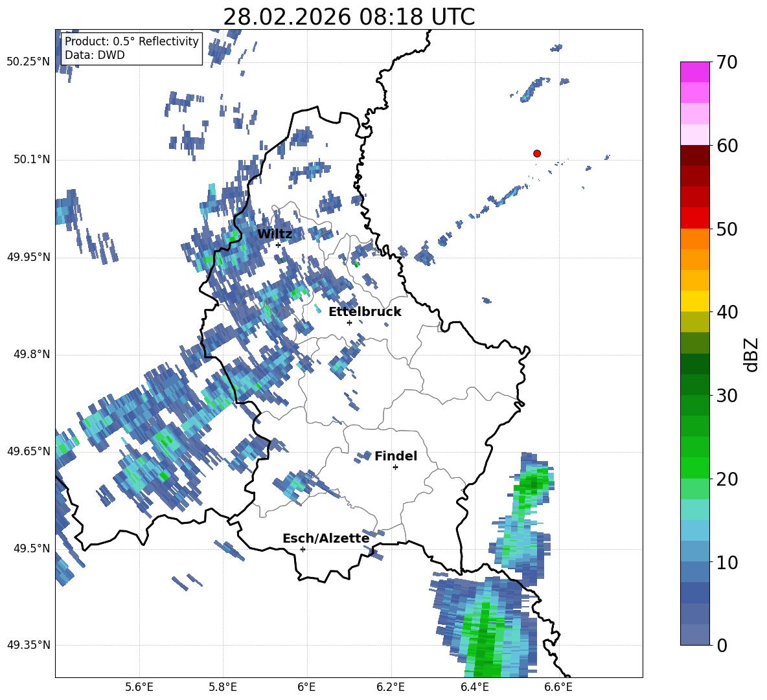The width and height of the screenshot is (767, 700).
Task: Click the Findel station label
Action: coord(396,456)
